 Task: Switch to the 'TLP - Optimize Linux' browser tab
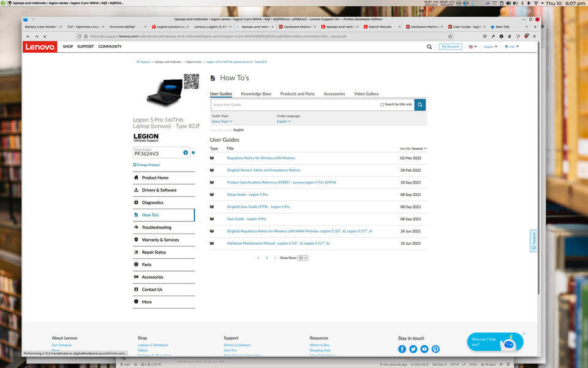coord(86,27)
